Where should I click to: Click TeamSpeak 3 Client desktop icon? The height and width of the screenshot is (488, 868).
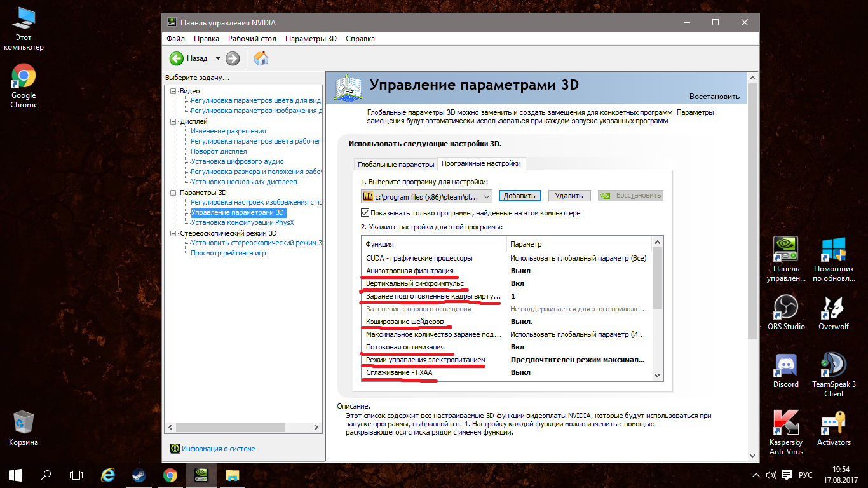coord(834,375)
